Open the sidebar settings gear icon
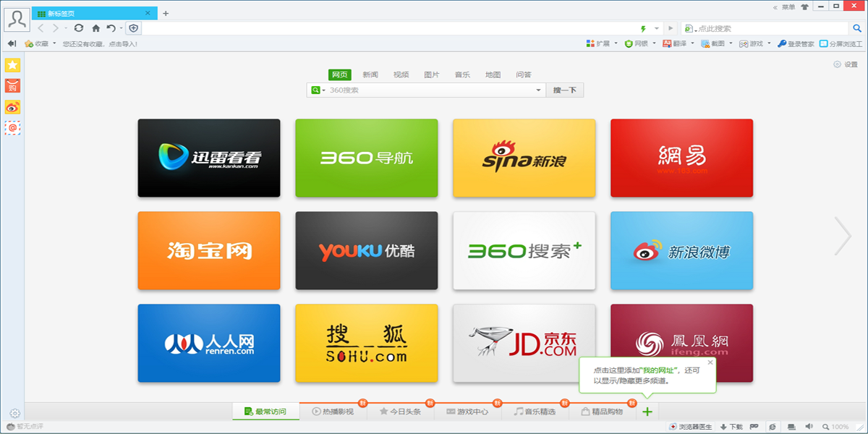Image resolution: width=868 pixels, height=434 pixels. [x=14, y=414]
